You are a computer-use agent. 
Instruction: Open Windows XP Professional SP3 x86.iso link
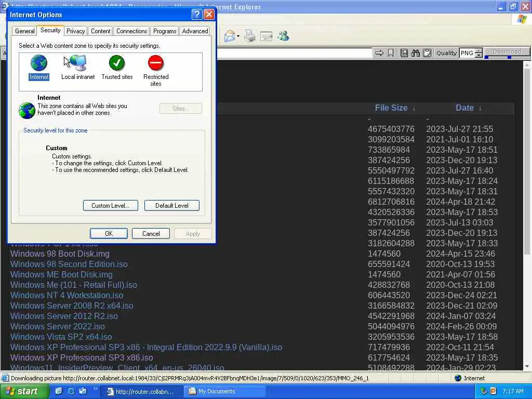[82, 357]
